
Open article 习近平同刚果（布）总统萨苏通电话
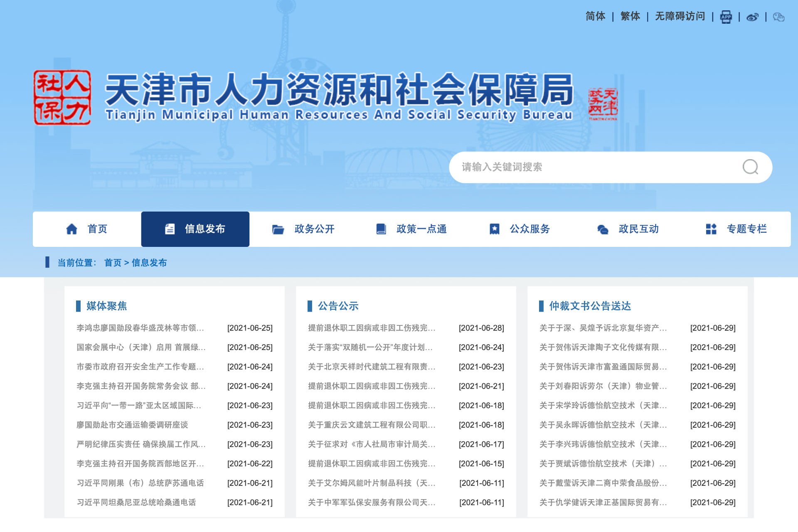tap(140, 483)
